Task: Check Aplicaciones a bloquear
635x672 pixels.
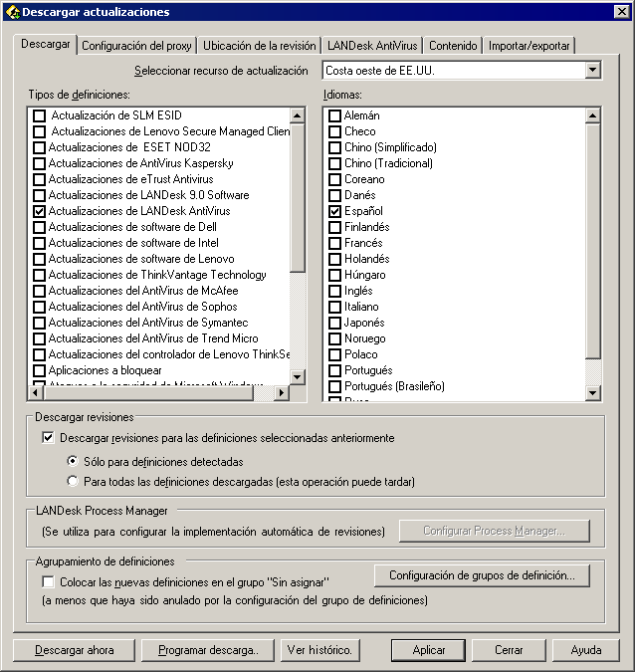Action: tap(39, 370)
